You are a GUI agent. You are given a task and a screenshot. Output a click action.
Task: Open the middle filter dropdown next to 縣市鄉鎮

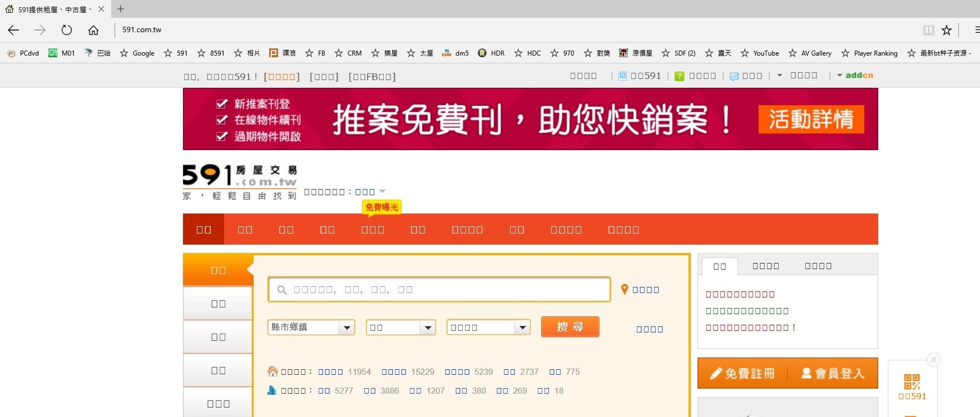(400, 327)
